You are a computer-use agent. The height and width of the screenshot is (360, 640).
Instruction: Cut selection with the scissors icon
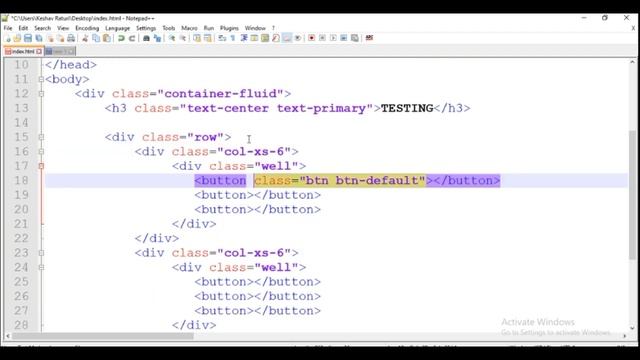pos(85,38)
